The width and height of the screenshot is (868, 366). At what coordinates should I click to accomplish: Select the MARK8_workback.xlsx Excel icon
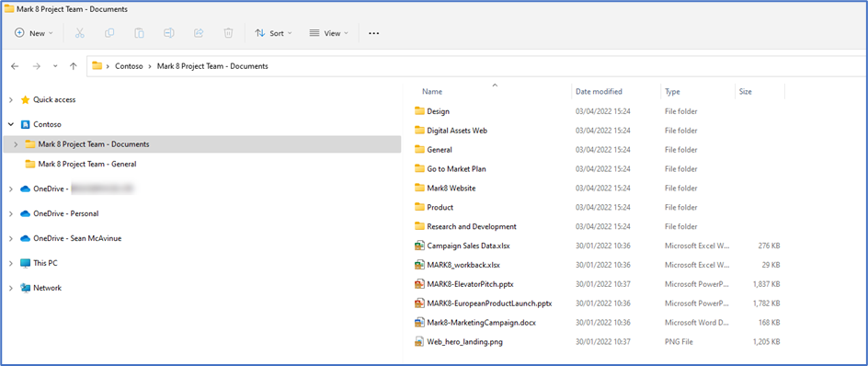[x=419, y=265]
